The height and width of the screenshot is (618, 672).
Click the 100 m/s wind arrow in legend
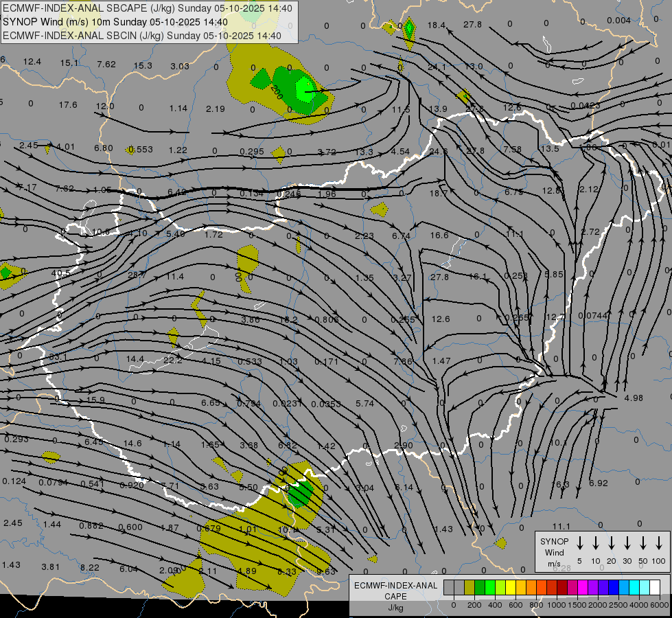659,543
